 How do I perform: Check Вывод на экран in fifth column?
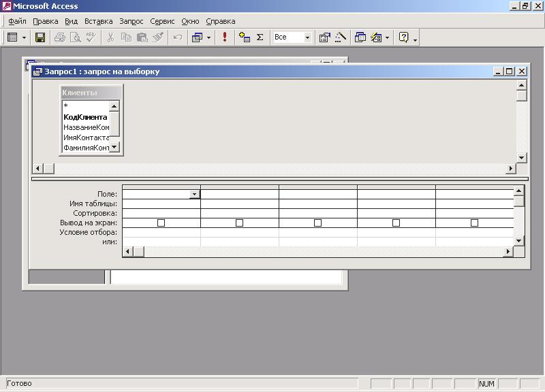click(x=474, y=223)
